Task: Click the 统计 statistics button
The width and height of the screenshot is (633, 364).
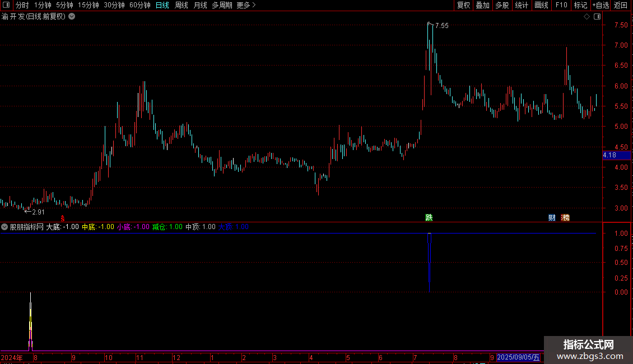Action: pyautogui.click(x=521, y=5)
